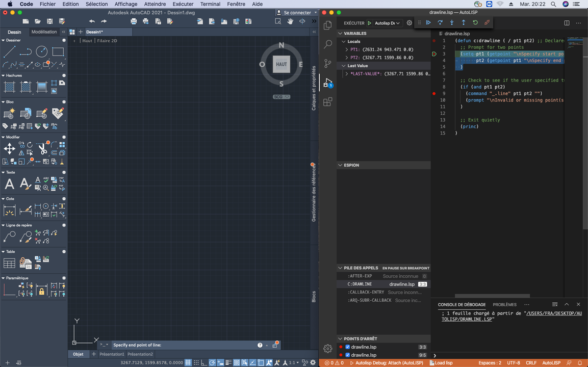Select the Polyline tool in Dessiner panel
This screenshot has height=367, width=588.
tap(25, 51)
